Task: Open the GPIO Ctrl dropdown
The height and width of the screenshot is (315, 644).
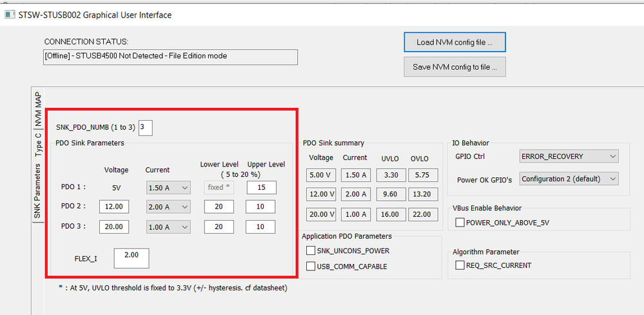Action: 569,156
